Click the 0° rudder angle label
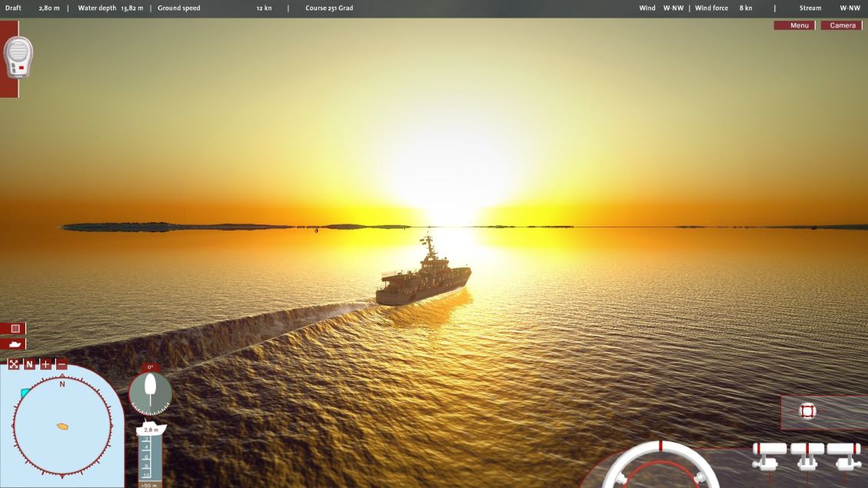Screen dimensions: 868x488 150,367
